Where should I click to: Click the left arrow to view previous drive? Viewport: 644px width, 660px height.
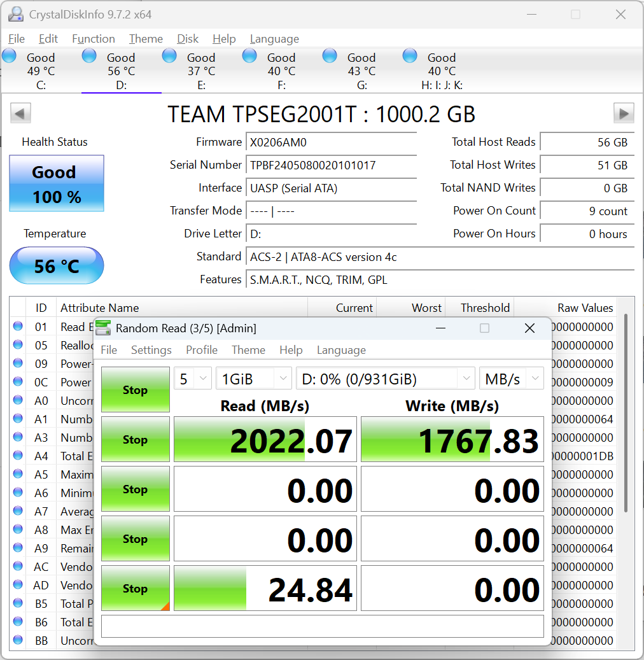point(20,113)
